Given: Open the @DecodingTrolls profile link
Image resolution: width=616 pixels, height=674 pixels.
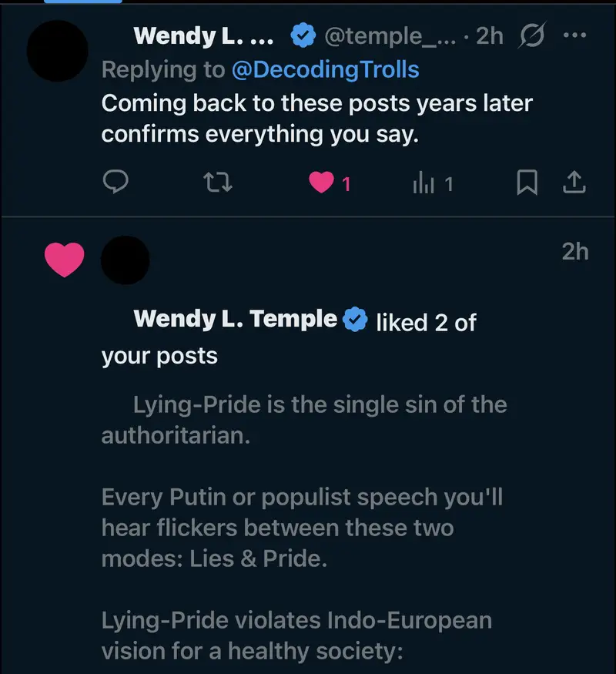Looking at the screenshot, I should (325, 69).
